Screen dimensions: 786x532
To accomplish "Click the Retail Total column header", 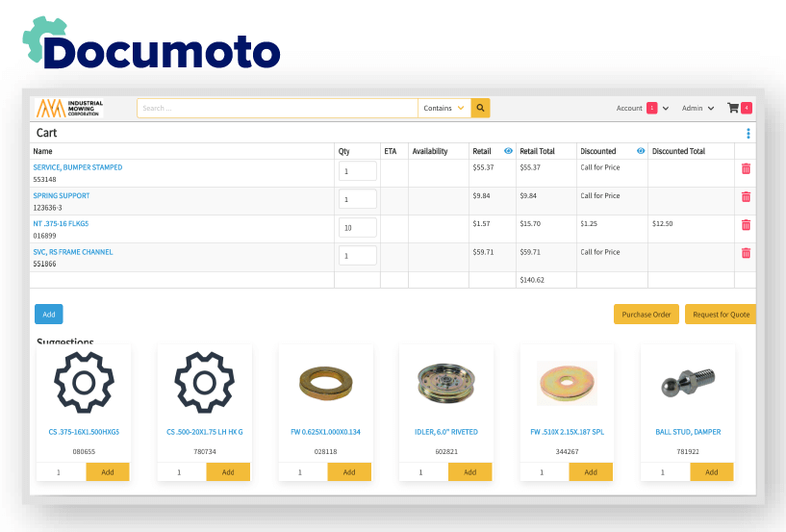I will pos(537,151).
